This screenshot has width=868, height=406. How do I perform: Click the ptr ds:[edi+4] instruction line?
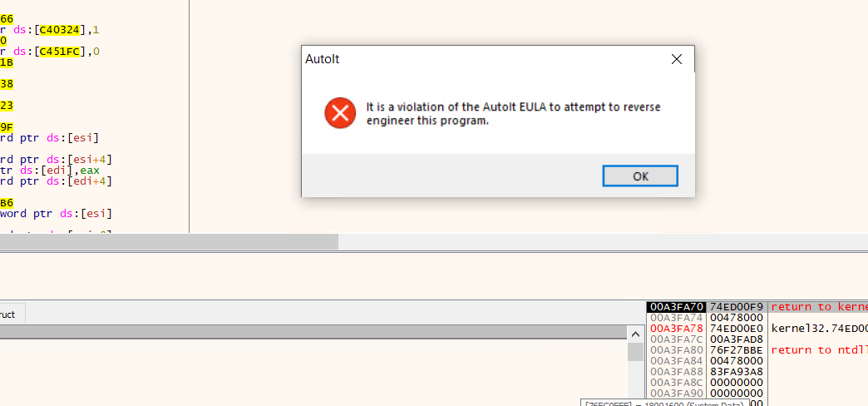click(x=57, y=181)
